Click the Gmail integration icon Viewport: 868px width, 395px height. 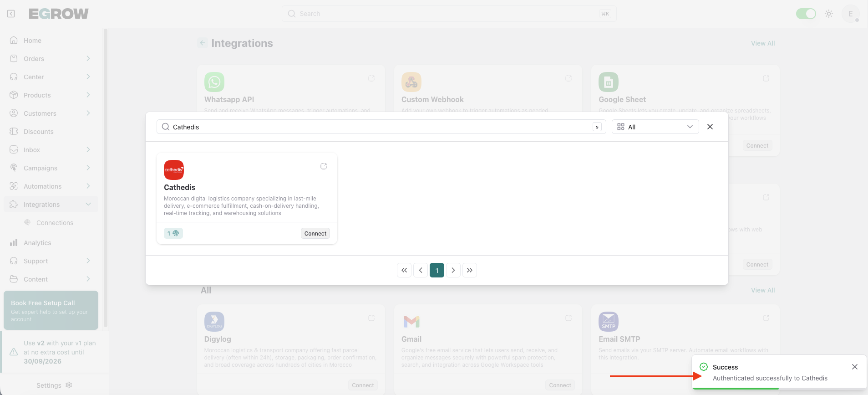point(411,322)
